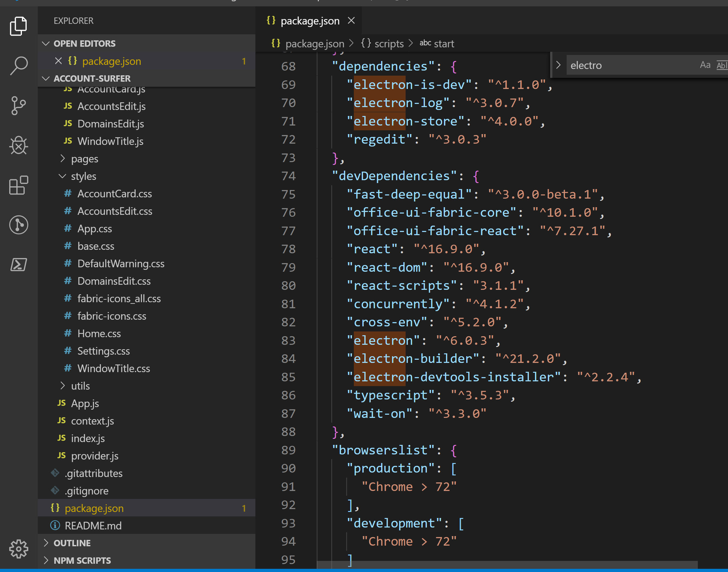
Task: Open the Search view icon
Action: click(18, 65)
